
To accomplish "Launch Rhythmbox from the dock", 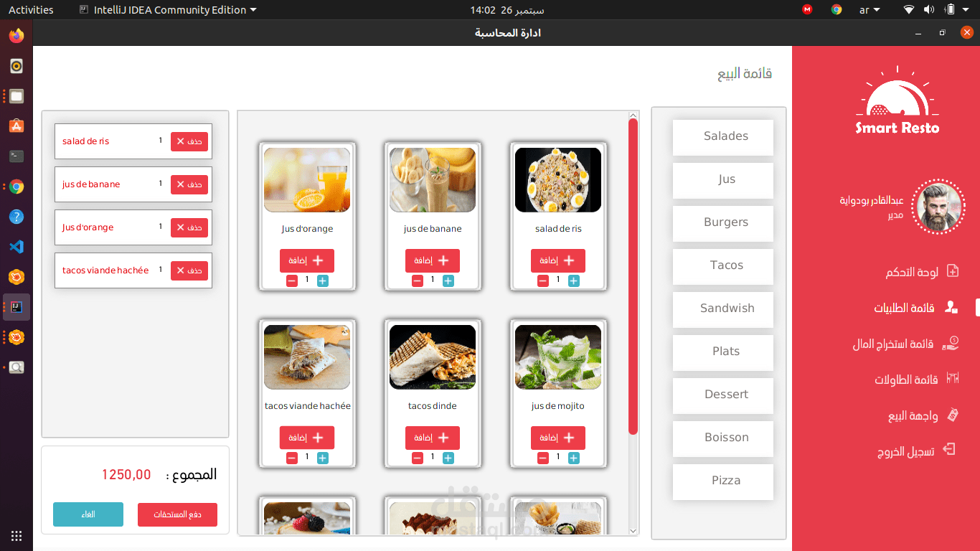I will point(17,66).
